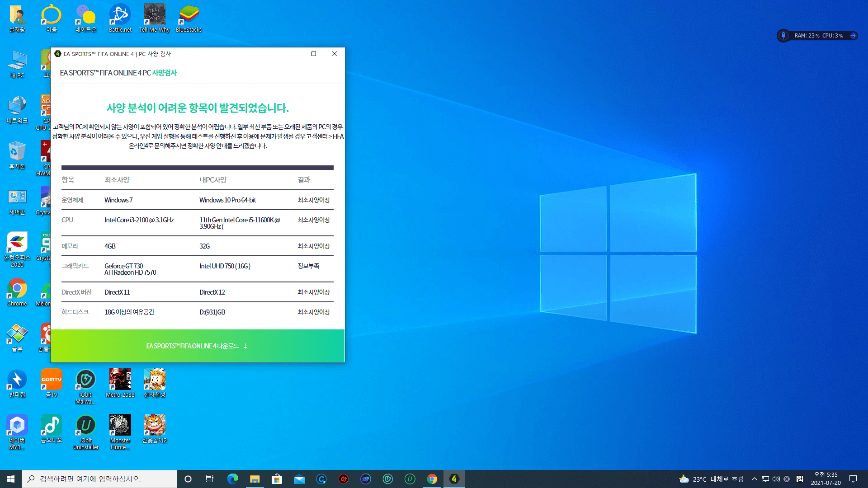Open the Monster Hunter desktop shortcut

click(x=120, y=432)
